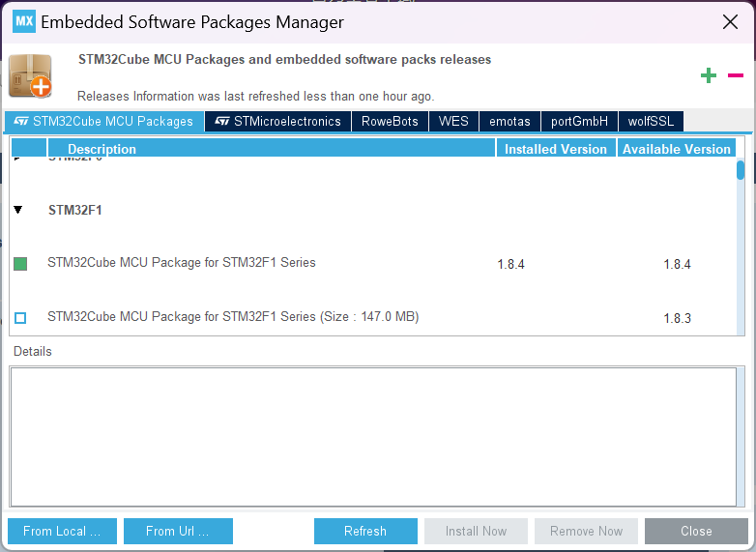Toggle green checkbox for F1 package 1.8.4

click(20, 264)
